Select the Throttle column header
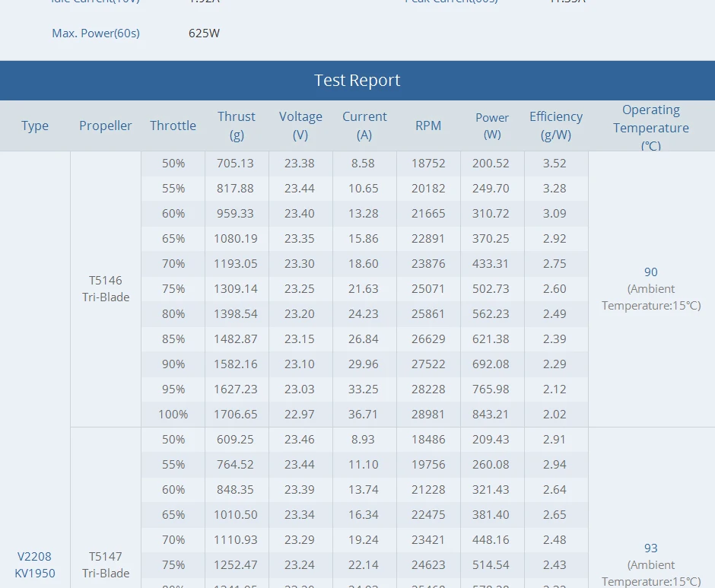Screen dimensions: 715x588 coord(173,126)
